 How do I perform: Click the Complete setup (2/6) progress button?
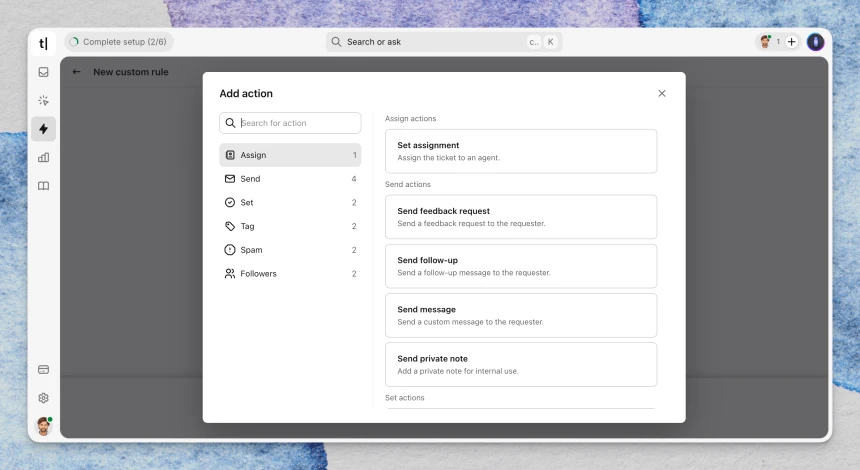tap(119, 42)
